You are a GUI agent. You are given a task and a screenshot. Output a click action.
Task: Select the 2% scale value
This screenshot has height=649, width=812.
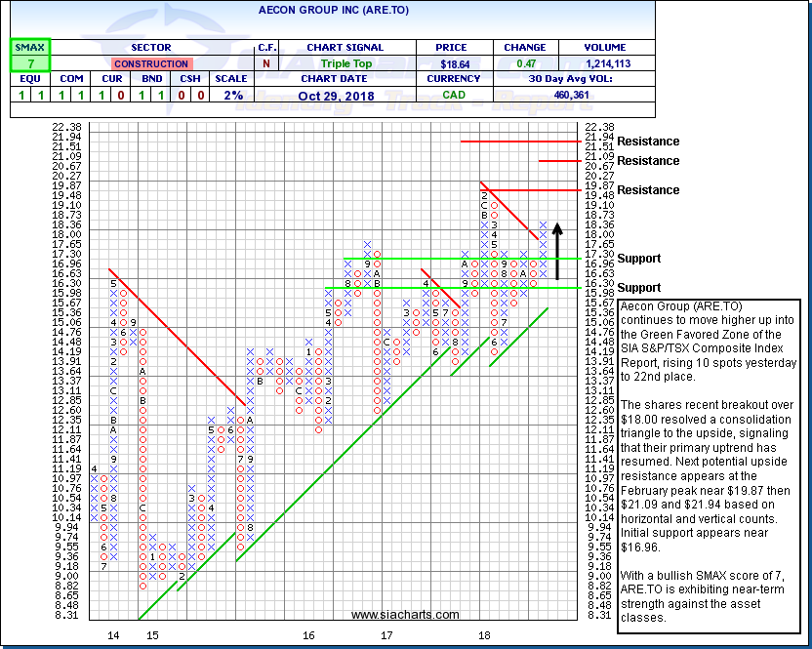pos(229,95)
